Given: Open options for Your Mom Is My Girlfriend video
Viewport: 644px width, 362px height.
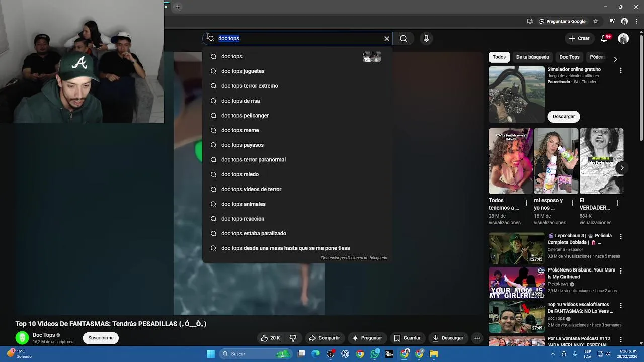Looking at the screenshot, I should coord(620,270).
